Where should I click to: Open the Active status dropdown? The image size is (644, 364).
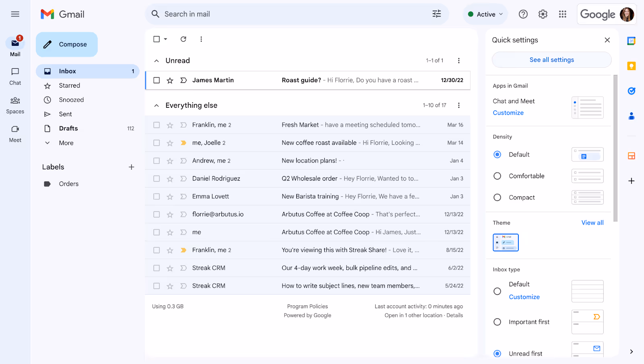point(485,14)
